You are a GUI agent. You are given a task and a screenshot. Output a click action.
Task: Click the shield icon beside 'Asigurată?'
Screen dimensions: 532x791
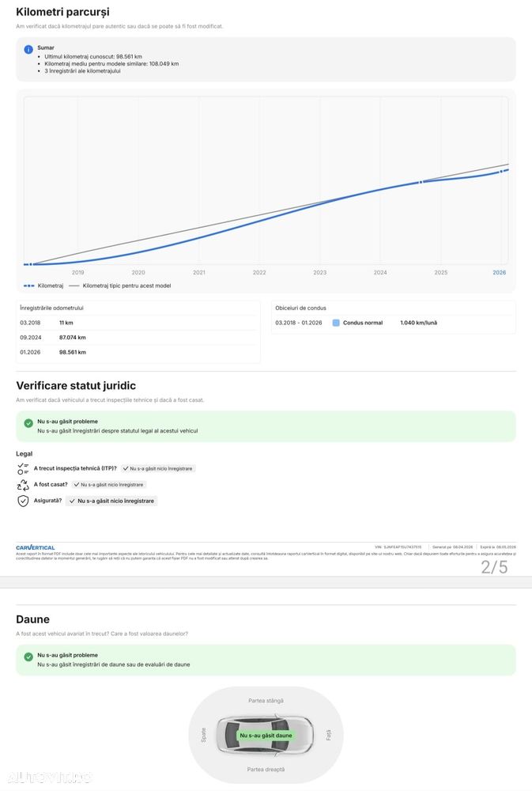23,501
